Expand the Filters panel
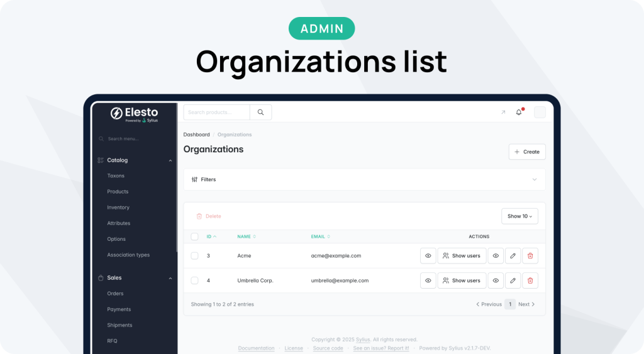 click(x=364, y=180)
